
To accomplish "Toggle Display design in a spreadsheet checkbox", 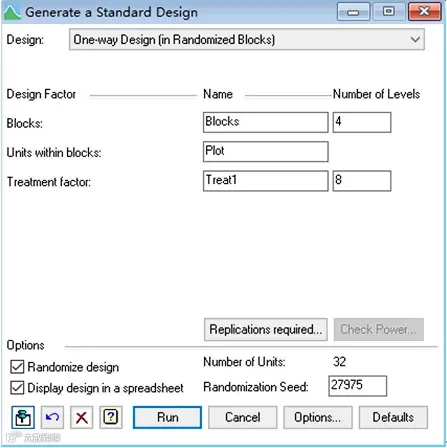I will pyautogui.click(x=17, y=388).
